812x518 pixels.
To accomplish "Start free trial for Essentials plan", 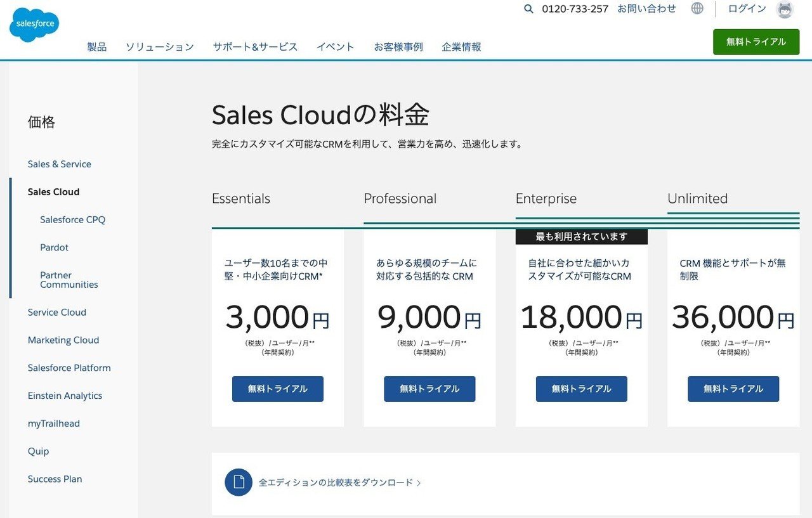I will tap(278, 389).
